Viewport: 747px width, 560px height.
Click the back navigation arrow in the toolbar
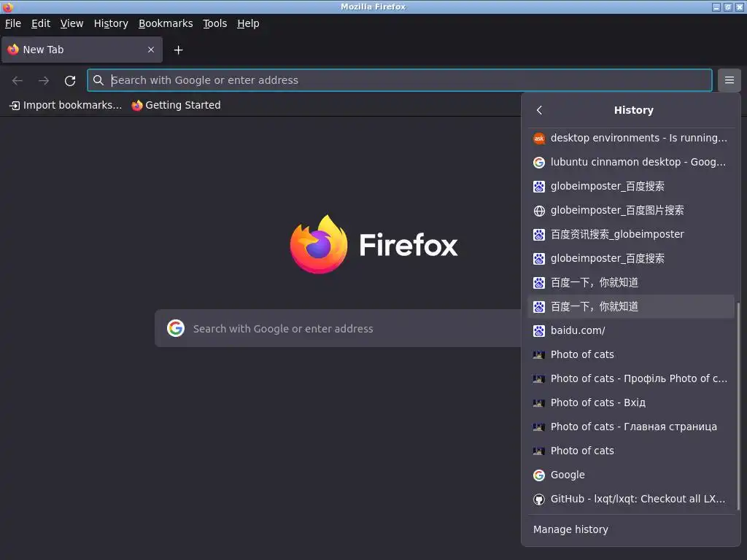click(18, 80)
